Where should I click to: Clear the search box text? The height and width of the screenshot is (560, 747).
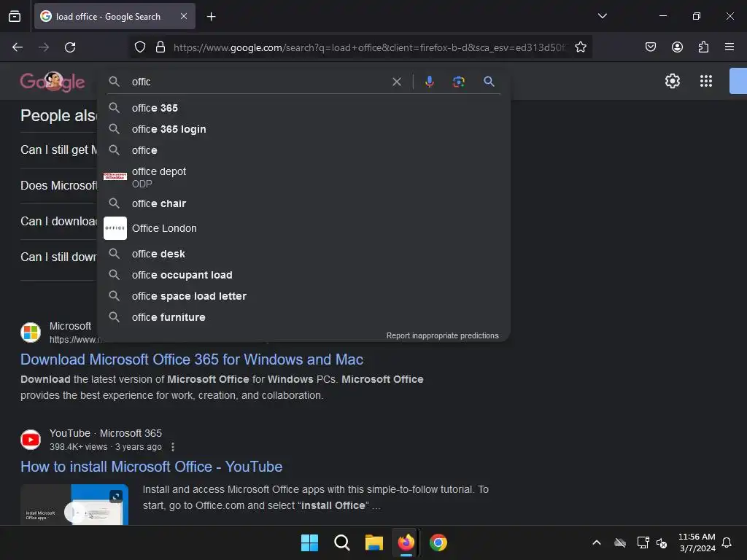tap(396, 82)
